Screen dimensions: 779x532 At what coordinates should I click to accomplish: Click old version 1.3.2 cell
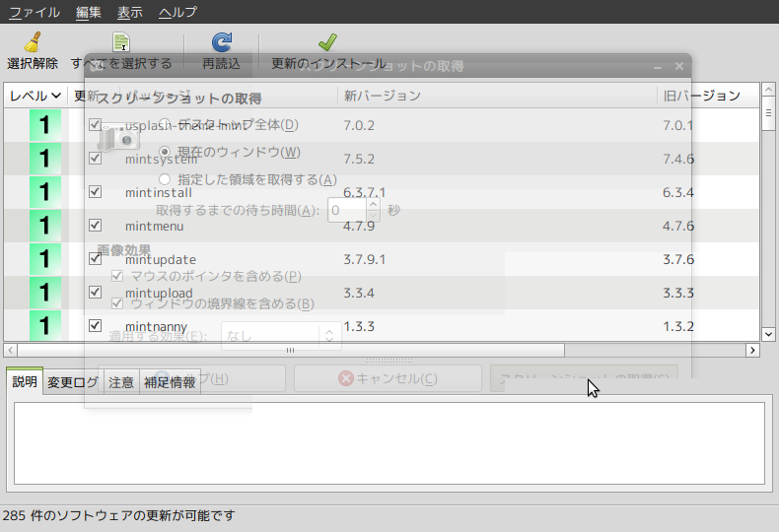pos(678,326)
